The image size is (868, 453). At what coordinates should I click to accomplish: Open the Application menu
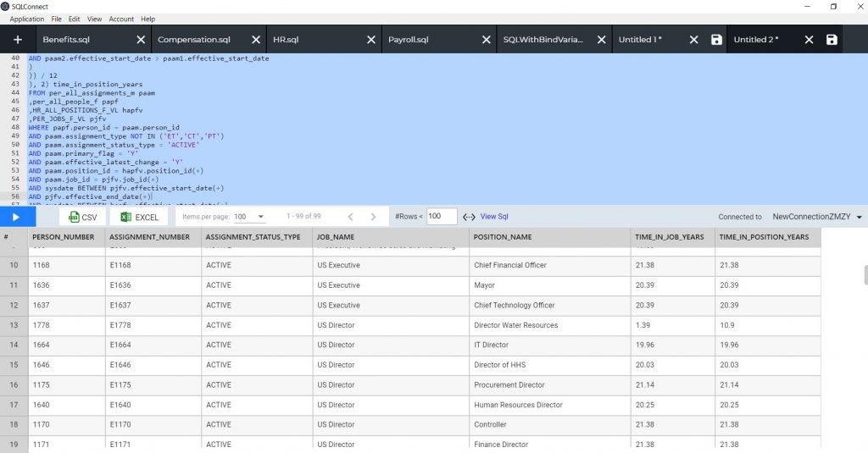[26, 19]
